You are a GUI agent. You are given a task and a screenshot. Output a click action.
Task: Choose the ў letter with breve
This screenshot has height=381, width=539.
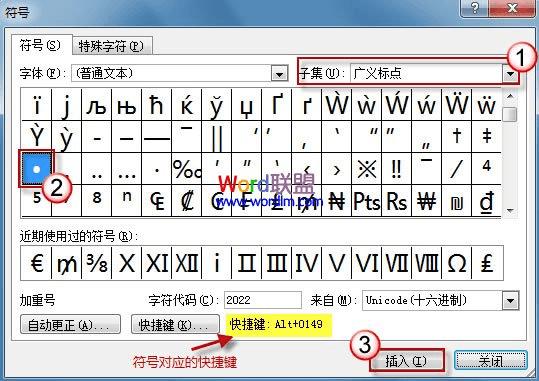point(217,105)
